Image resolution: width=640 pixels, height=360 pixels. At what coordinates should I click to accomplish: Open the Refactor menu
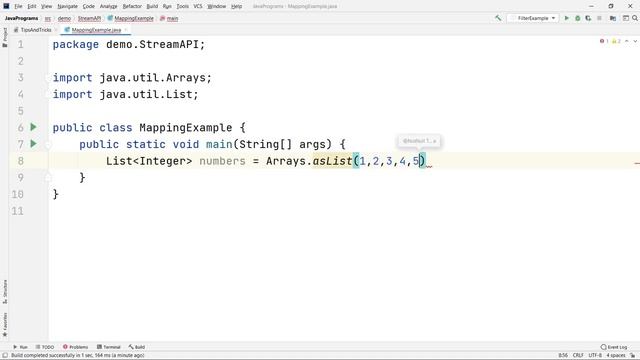pyautogui.click(x=132, y=6)
